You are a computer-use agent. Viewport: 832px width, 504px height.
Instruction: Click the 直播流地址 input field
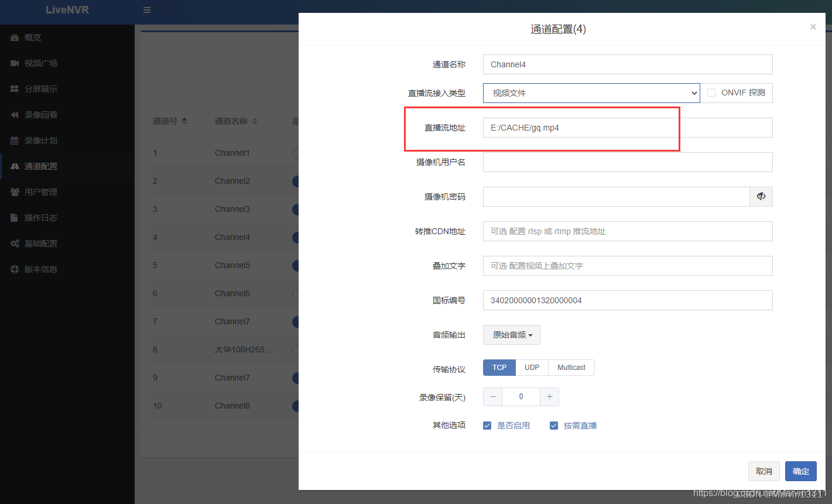(x=628, y=128)
